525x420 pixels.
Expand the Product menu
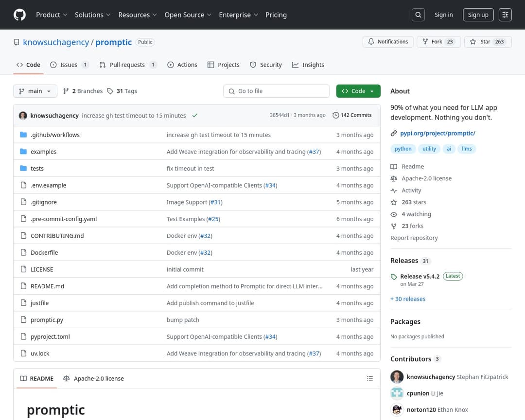(x=52, y=15)
